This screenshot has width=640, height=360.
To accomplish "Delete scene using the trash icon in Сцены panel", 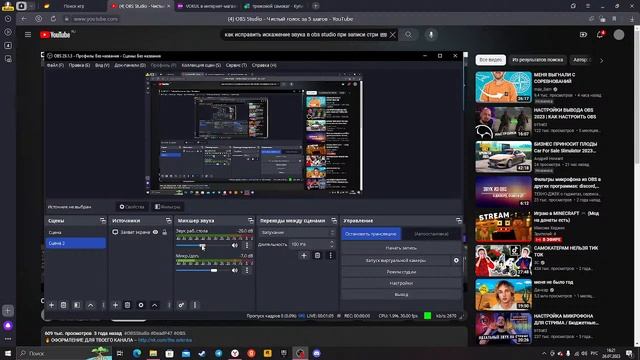I will (x=64, y=305).
